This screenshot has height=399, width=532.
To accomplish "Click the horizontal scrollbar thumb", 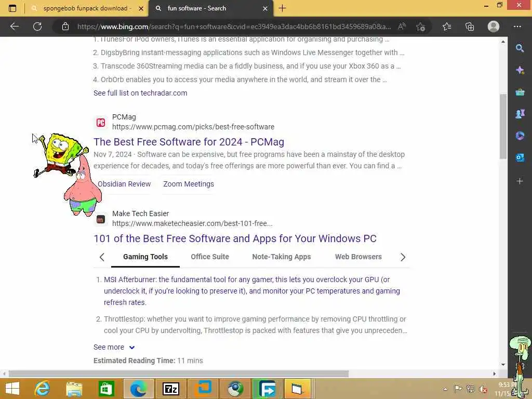I will click(179, 374).
